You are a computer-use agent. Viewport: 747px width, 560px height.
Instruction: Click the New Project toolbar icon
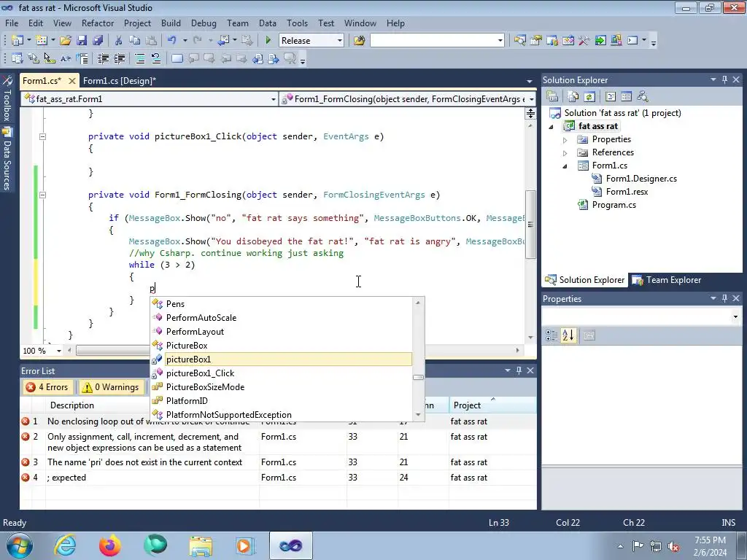(18, 41)
